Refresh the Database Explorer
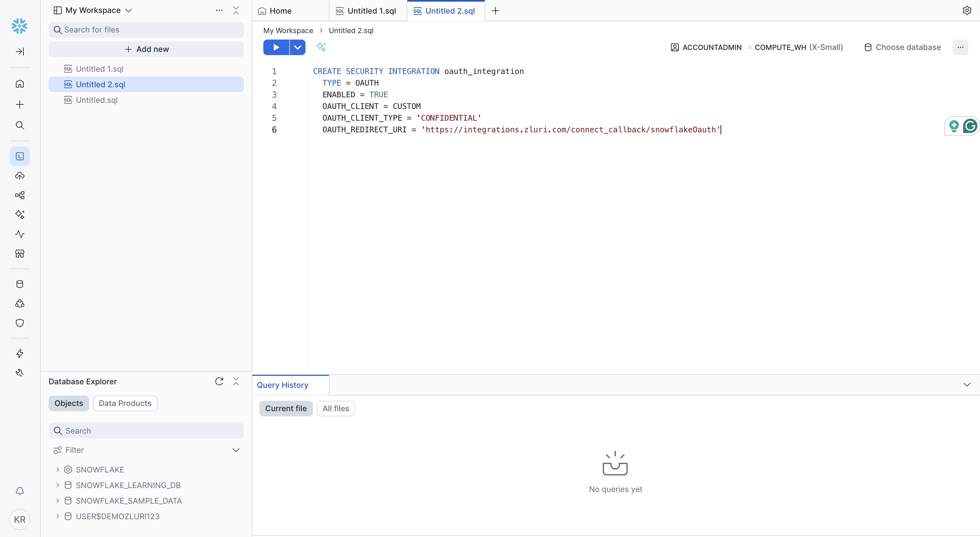Screen dimensions: 980x537 coord(219,381)
